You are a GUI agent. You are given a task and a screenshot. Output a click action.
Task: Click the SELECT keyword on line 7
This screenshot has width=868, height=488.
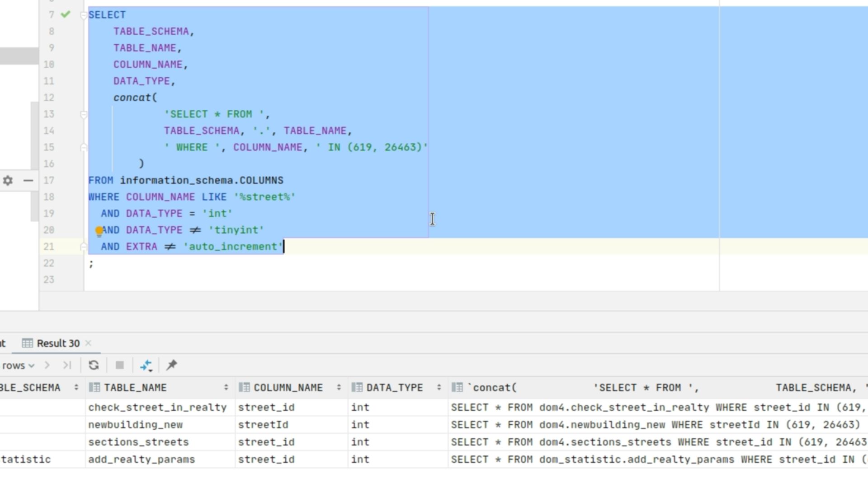point(107,15)
